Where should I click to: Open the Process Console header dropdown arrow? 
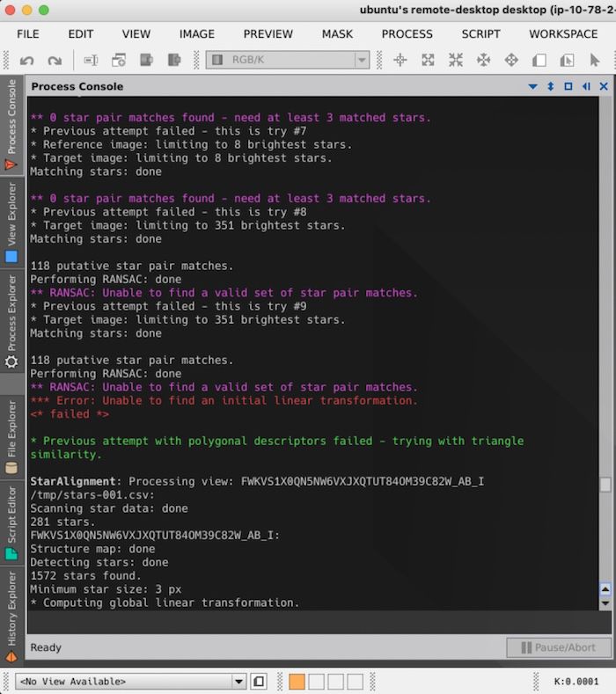click(x=532, y=87)
